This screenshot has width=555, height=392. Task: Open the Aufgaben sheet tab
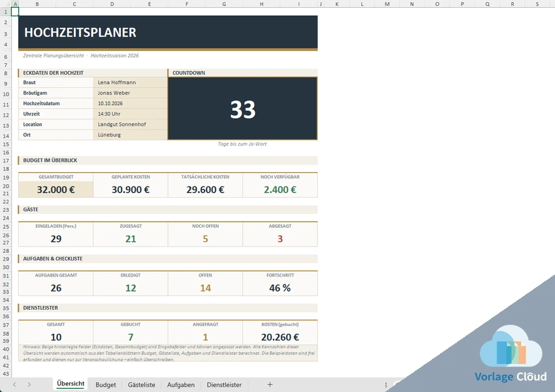click(180, 385)
